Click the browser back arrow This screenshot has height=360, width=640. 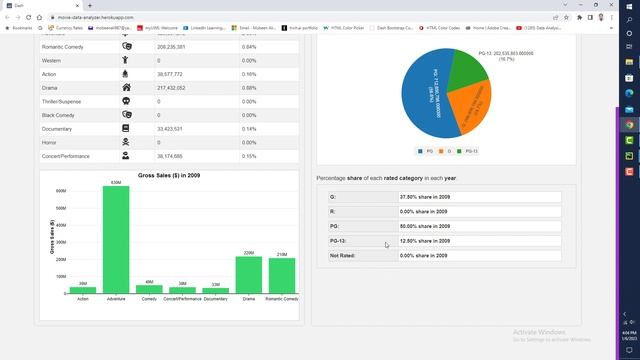[x=7, y=18]
